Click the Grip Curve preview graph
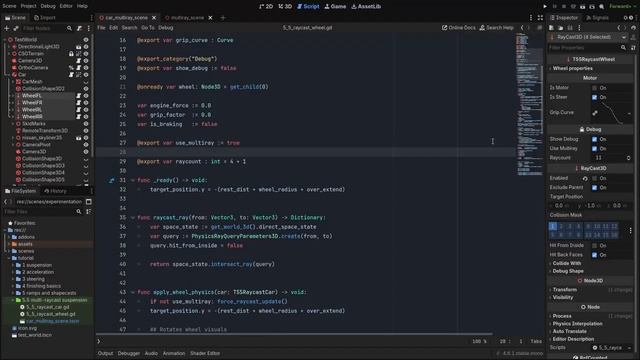The image size is (640, 360). coord(613,113)
